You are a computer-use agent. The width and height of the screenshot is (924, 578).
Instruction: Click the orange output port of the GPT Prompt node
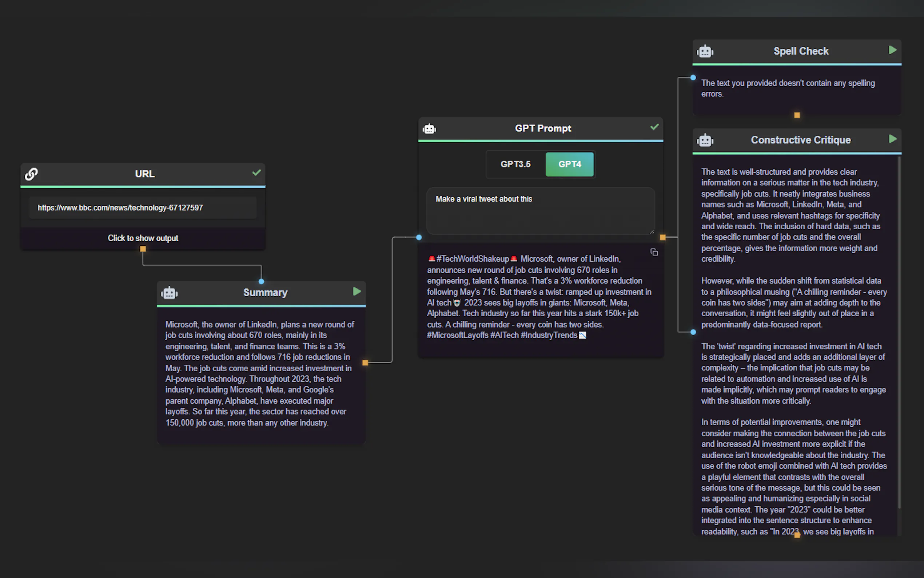click(x=663, y=237)
